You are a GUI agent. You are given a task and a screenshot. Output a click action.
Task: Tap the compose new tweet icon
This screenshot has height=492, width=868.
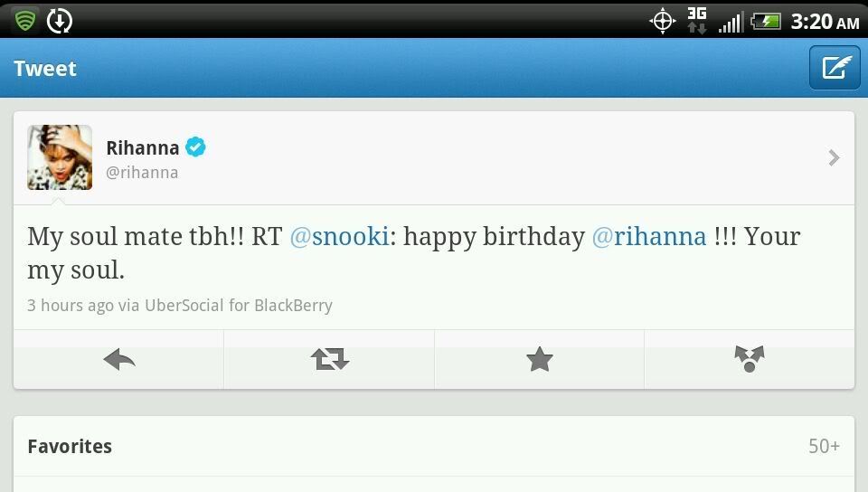pos(835,68)
